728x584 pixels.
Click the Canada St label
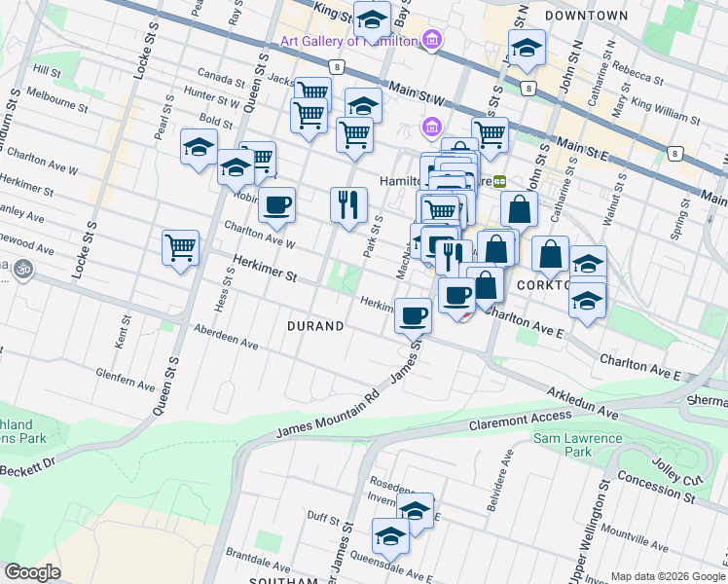pyautogui.click(x=221, y=78)
